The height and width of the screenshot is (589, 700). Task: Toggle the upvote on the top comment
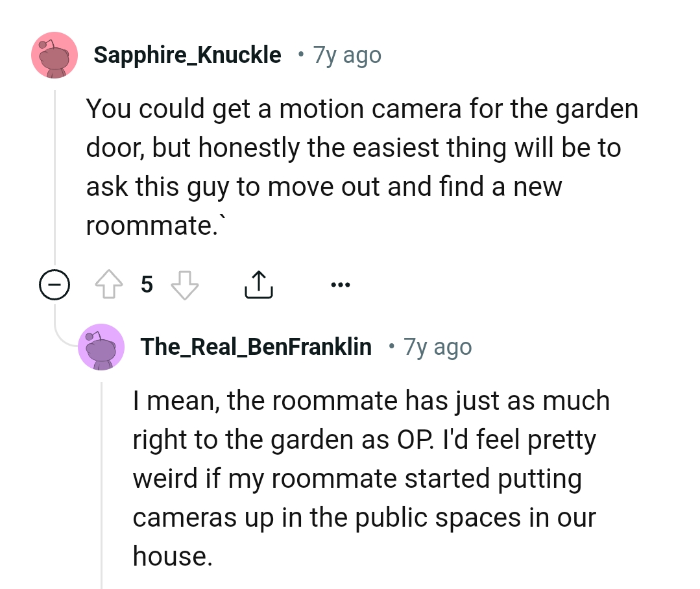click(x=109, y=284)
